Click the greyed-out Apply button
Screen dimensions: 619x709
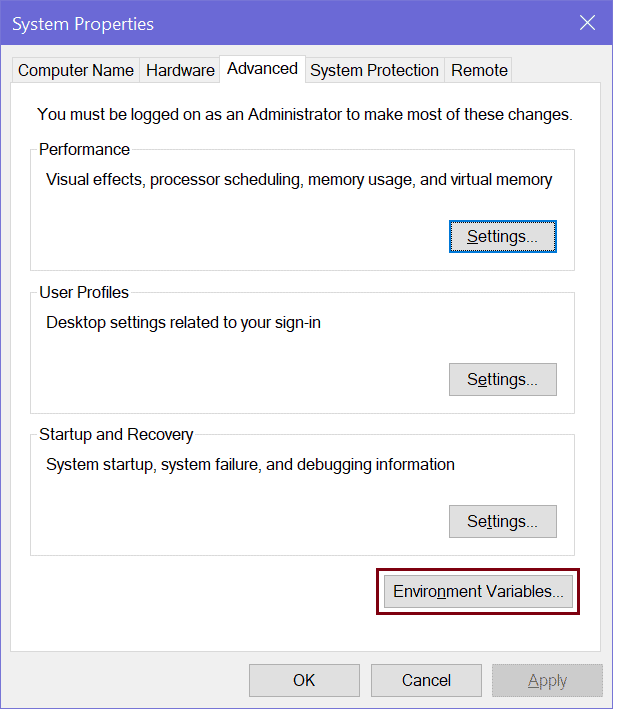pyautogui.click(x=547, y=680)
